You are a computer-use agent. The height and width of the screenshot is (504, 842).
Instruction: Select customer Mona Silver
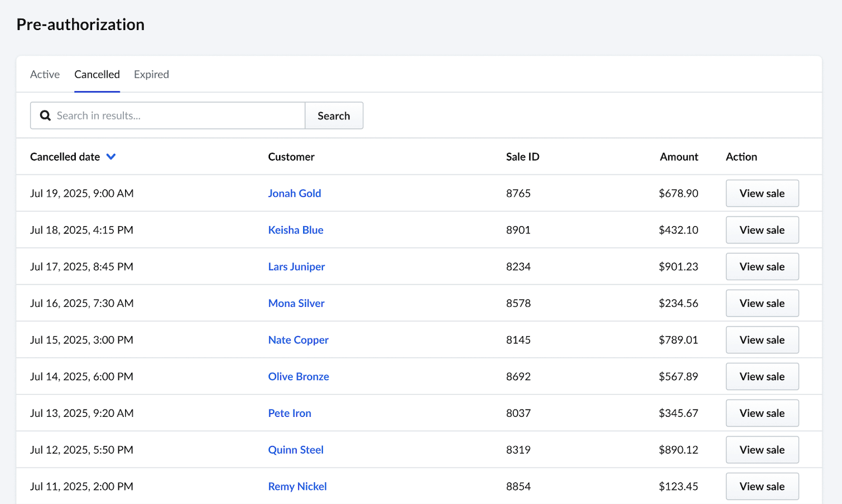point(297,303)
